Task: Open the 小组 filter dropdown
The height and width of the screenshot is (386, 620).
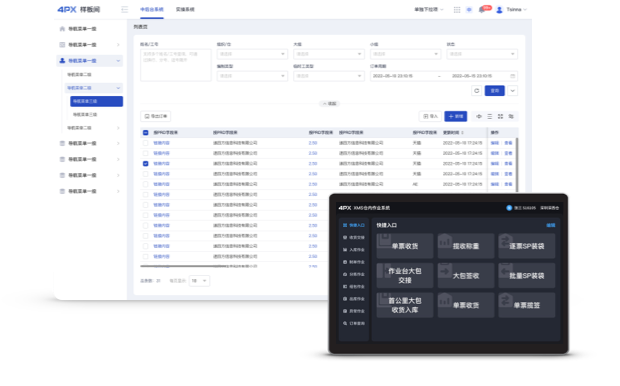Action: click(406, 54)
